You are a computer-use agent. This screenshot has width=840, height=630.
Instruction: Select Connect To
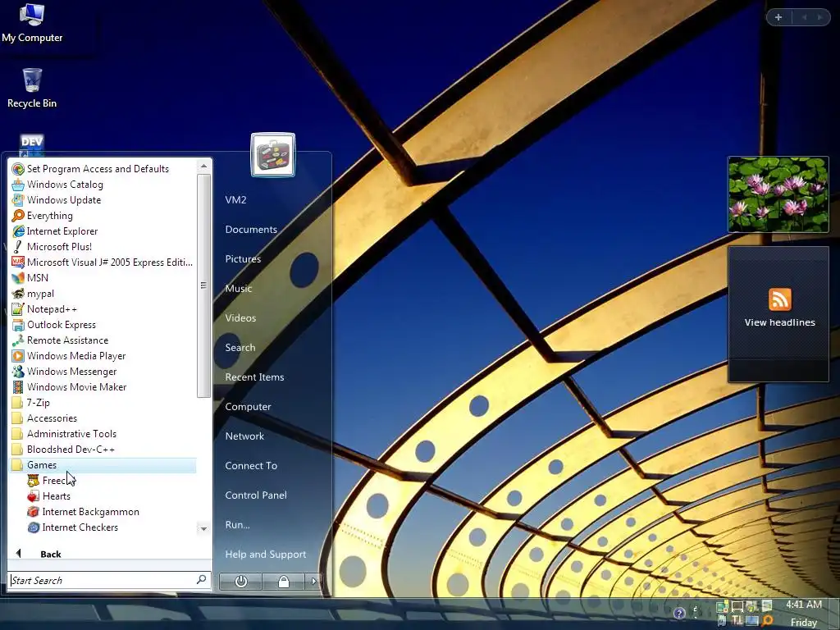click(251, 466)
